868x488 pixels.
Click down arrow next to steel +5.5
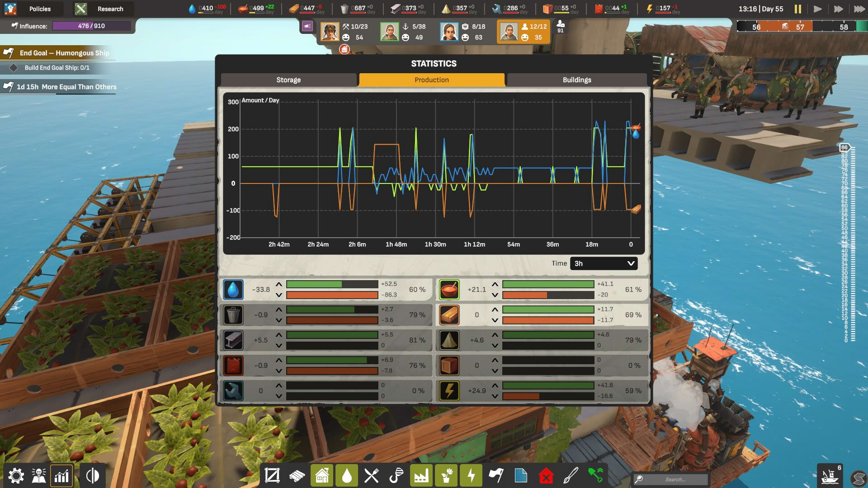[279, 346]
